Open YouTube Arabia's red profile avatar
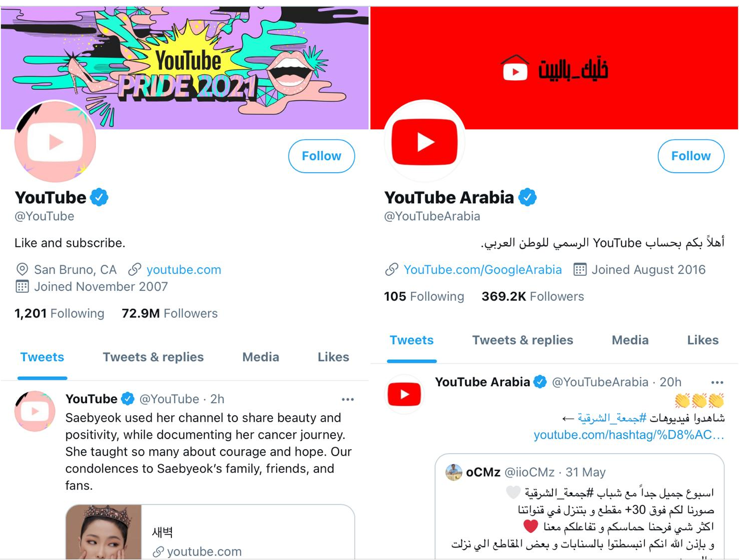The image size is (739, 560). click(424, 142)
